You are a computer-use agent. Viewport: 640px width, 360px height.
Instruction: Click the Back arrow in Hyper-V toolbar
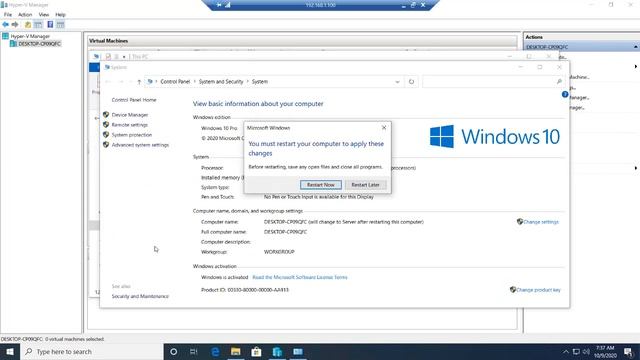(x=5, y=24)
